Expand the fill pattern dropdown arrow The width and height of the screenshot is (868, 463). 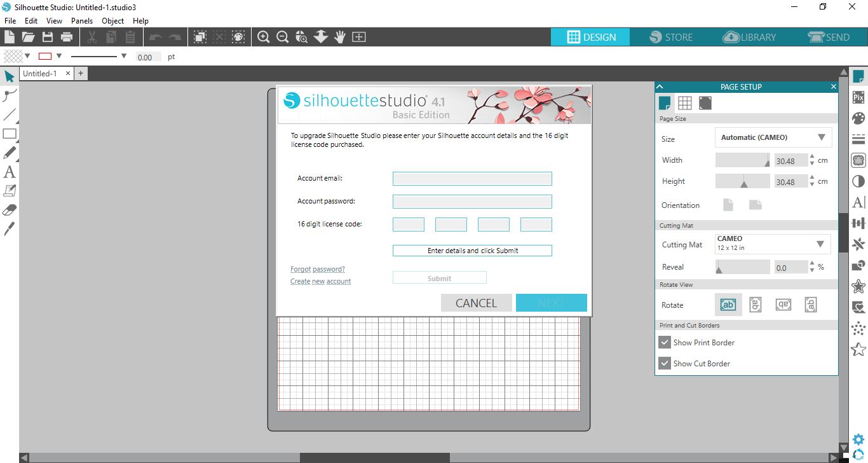tap(27, 56)
